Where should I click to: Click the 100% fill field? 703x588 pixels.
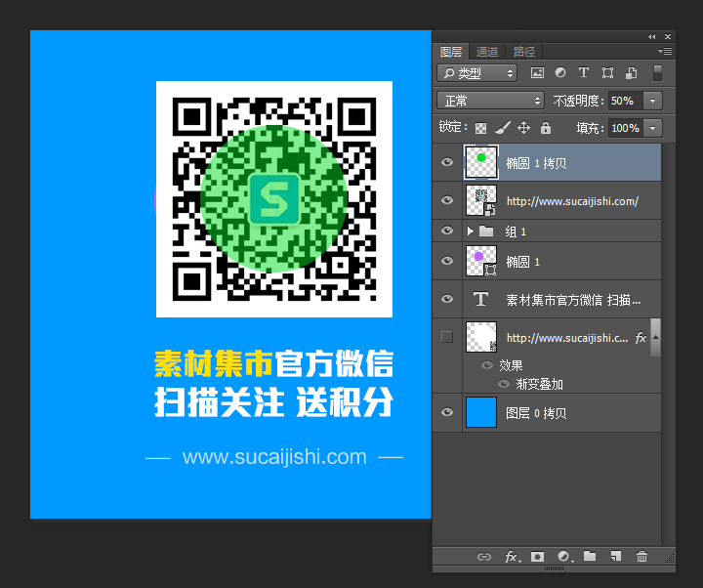[626, 128]
